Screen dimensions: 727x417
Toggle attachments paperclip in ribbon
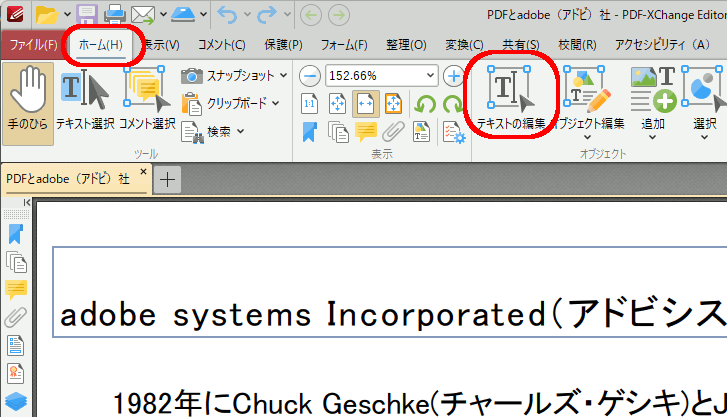click(393, 132)
